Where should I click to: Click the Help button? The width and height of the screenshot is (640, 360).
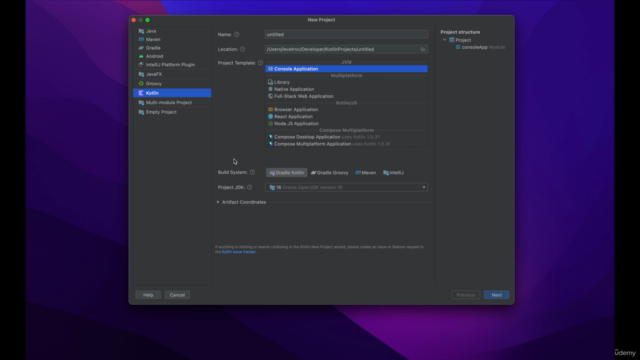pos(148,295)
